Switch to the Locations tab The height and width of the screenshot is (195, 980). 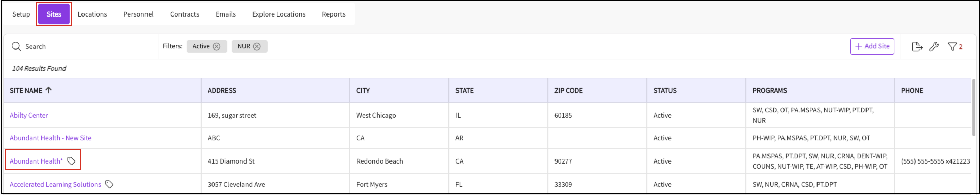pos(92,14)
